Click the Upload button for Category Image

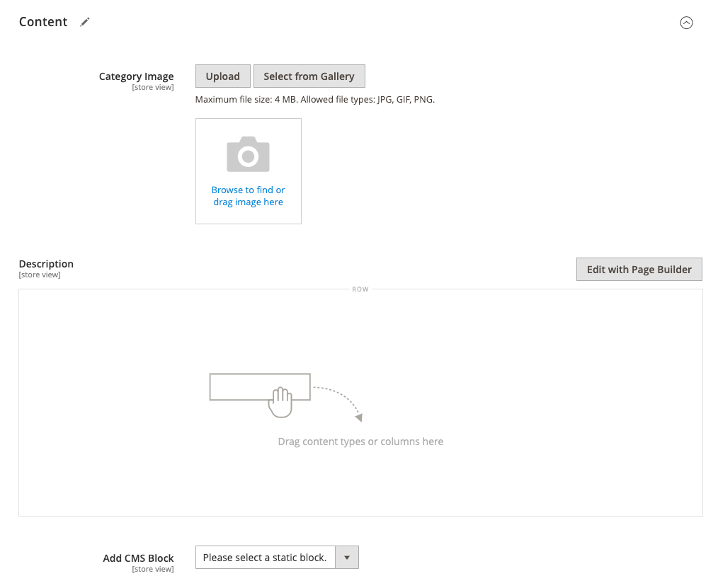click(223, 76)
